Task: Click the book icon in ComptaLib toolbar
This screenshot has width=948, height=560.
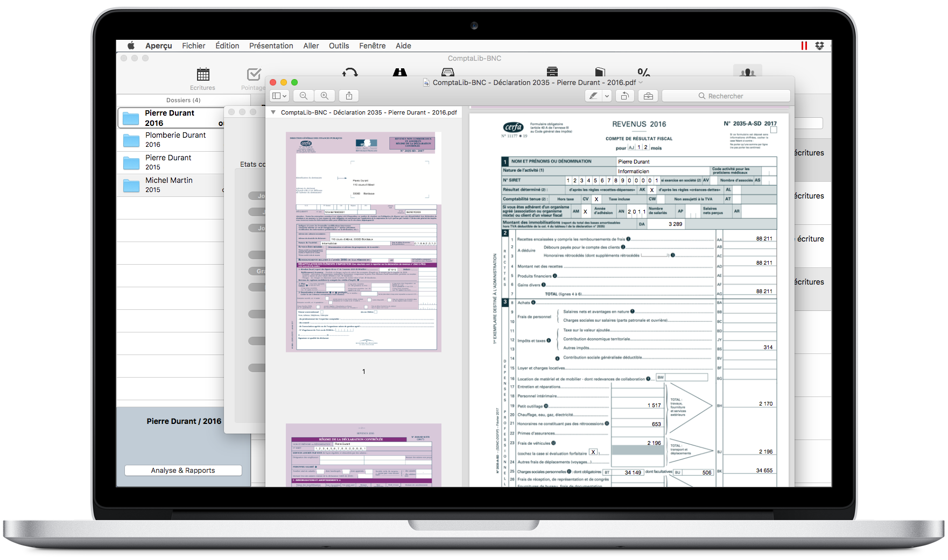Action: coord(600,72)
